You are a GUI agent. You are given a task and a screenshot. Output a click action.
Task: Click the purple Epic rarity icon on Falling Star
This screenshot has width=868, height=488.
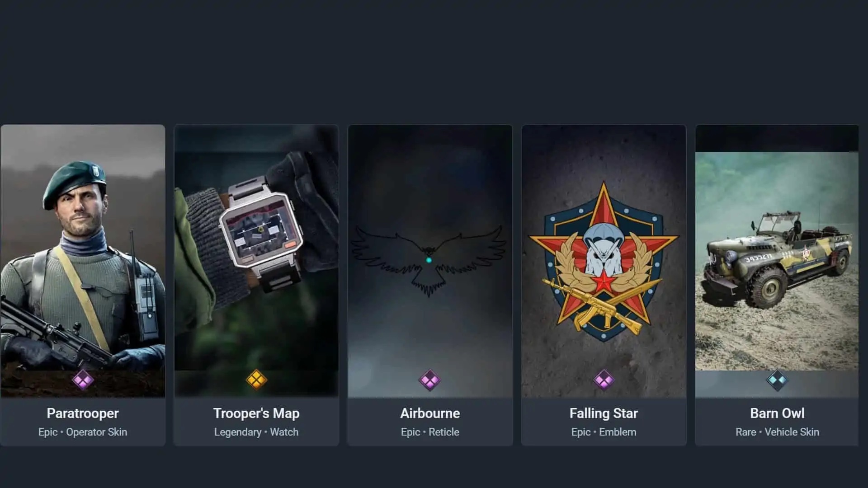604,380
